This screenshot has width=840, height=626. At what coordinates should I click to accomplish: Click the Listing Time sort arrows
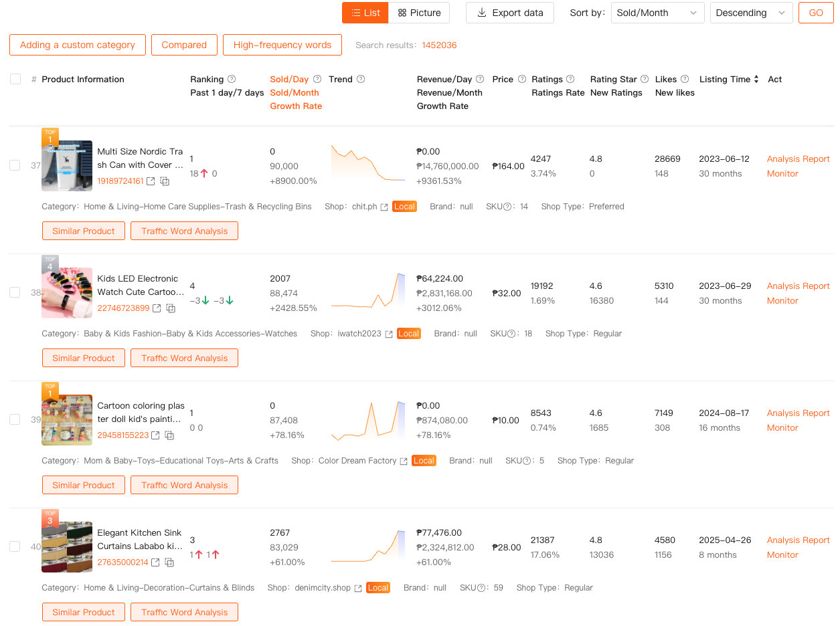[x=756, y=79]
